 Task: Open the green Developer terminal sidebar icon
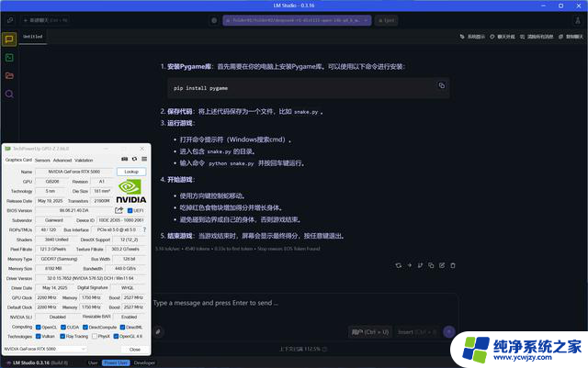[x=9, y=57]
